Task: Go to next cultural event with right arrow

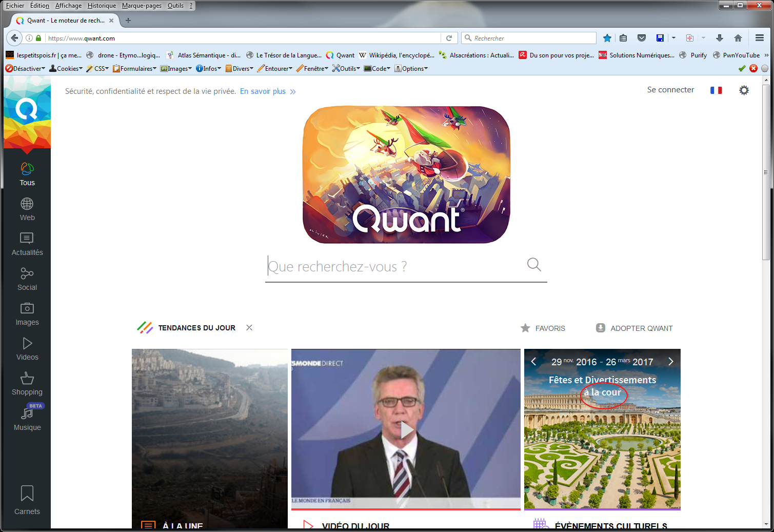Action: (x=670, y=362)
